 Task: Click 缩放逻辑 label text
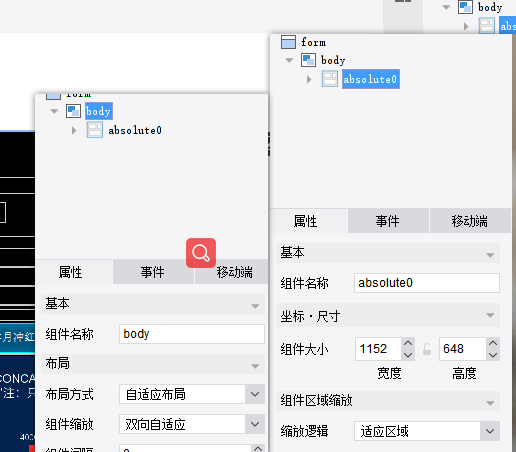coord(304,431)
